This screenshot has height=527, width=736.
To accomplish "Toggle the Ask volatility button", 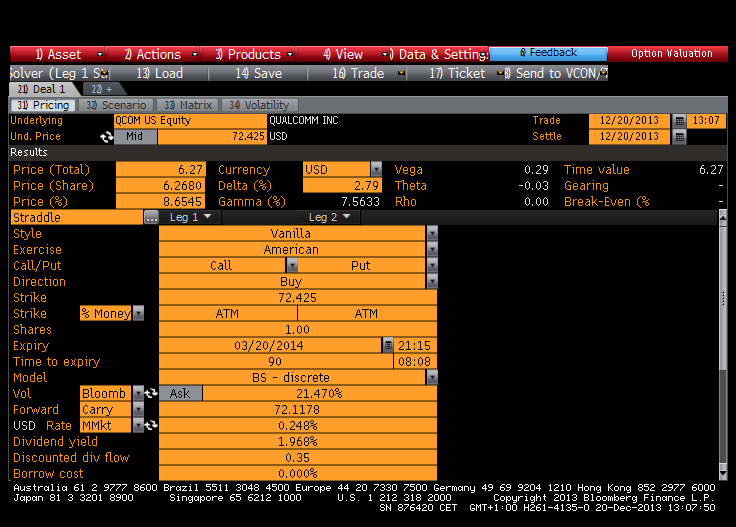I will [x=180, y=393].
